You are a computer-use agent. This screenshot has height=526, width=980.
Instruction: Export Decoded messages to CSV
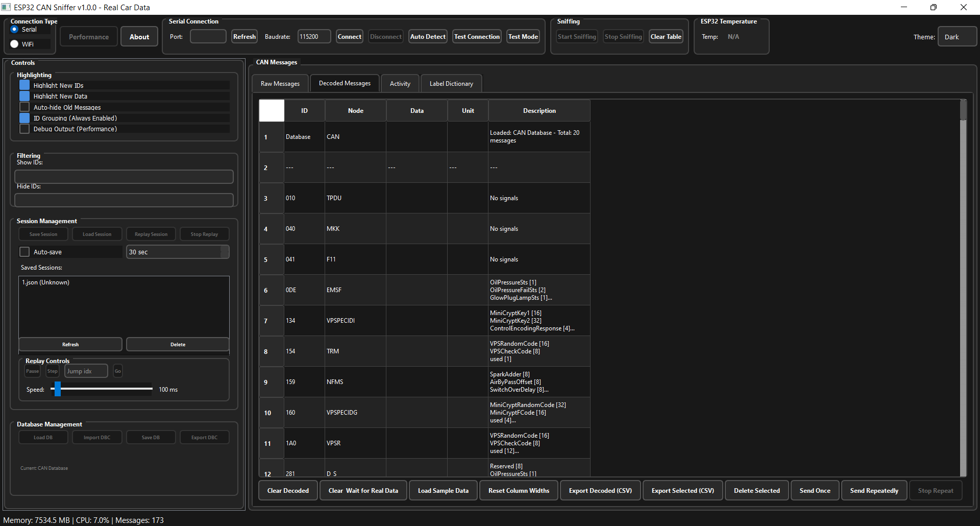click(600, 490)
